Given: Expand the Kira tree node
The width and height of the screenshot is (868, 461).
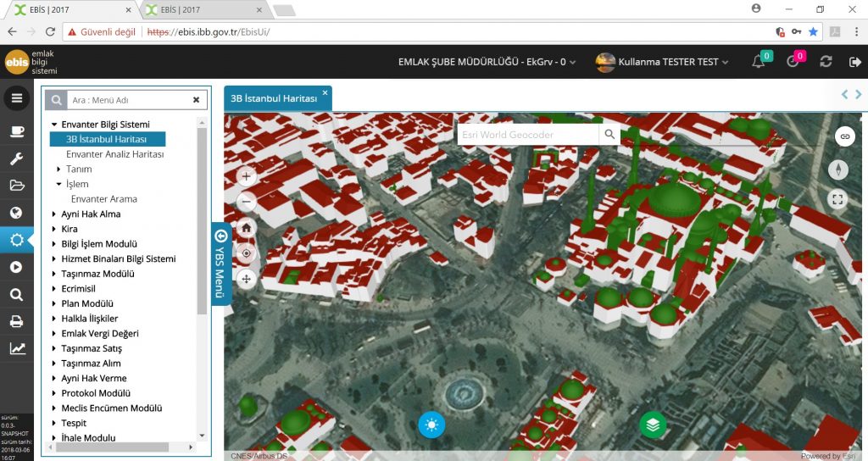Looking at the screenshot, I should pyautogui.click(x=54, y=229).
